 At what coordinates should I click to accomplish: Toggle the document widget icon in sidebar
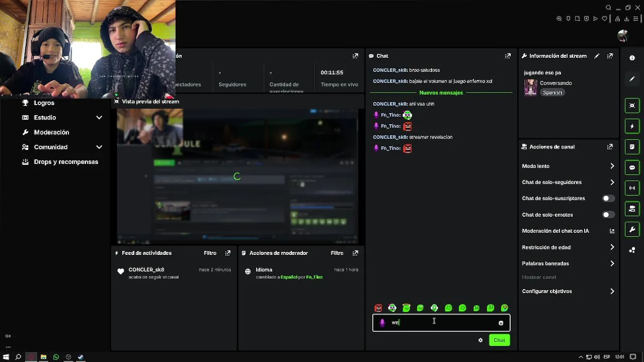pyautogui.click(x=632, y=147)
